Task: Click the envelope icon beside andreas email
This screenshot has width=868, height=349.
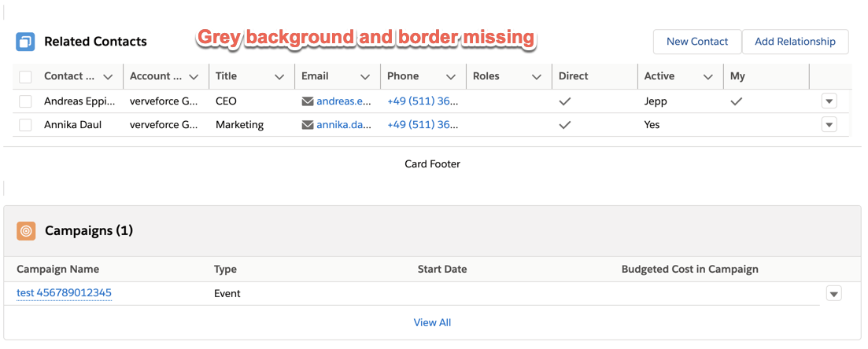Action: coord(308,101)
